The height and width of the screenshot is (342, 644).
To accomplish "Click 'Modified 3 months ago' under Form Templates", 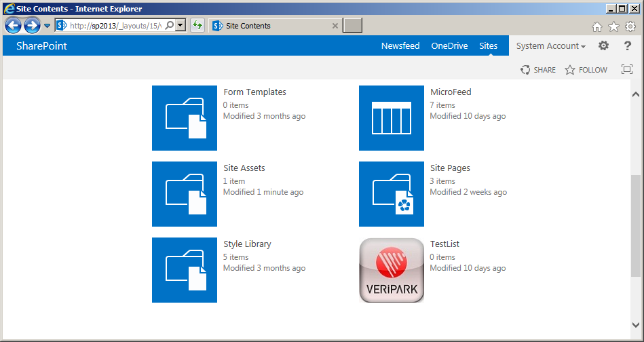I will (x=264, y=116).
